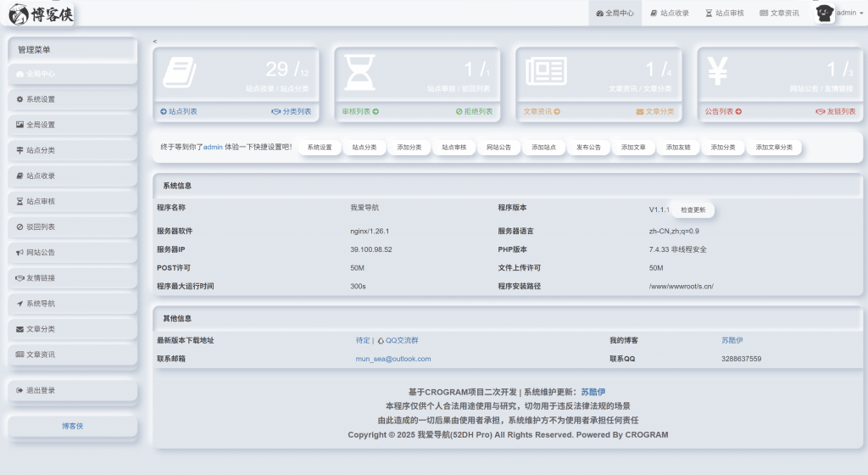Open 站点审核 in the sidebar menu
This screenshot has height=475, width=868.
click(73, 201)
